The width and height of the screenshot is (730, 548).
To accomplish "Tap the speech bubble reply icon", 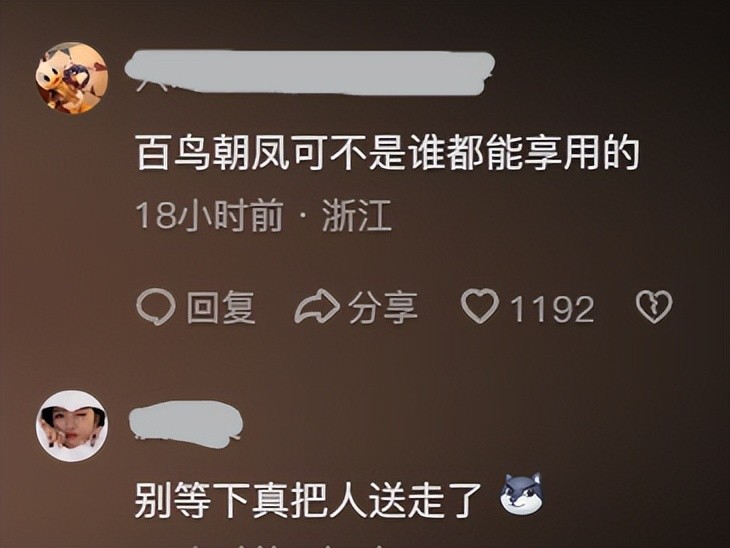I will [x=156, y=307].
